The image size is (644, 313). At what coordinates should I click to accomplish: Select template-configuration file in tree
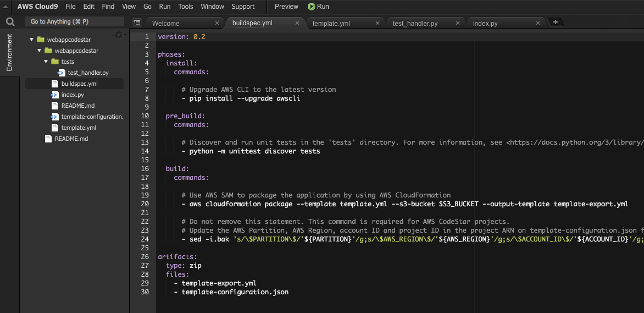pos(92,117)
